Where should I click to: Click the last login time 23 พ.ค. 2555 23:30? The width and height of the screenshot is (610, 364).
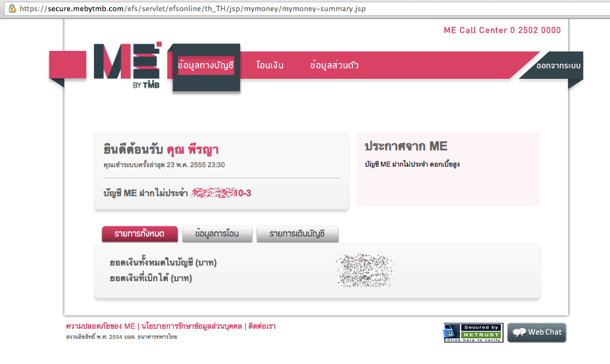click(196, 165)
